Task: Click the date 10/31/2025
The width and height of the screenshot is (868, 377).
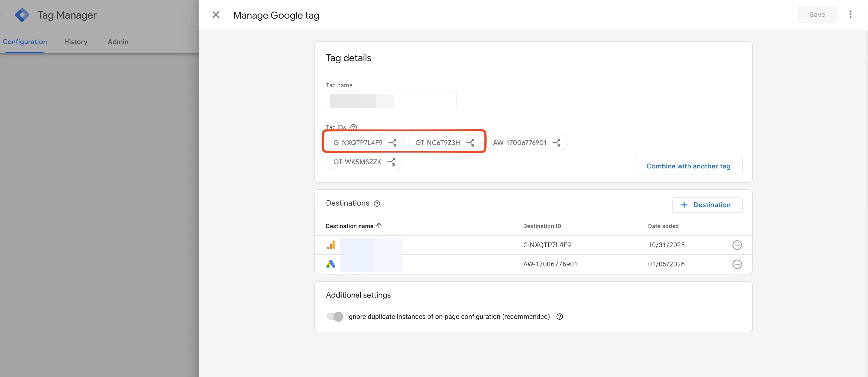Action: point(666,245)
